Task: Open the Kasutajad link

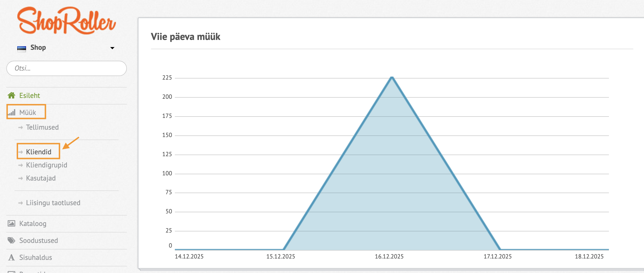Action: point(41,178)
